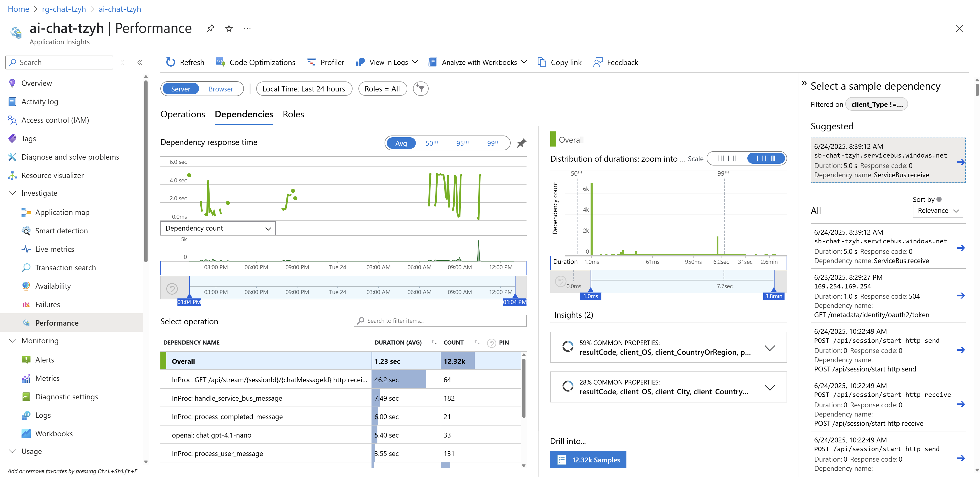Open Overview in the sidebar
The height and width of the screenshot is (477, 980).
point(37,83)
